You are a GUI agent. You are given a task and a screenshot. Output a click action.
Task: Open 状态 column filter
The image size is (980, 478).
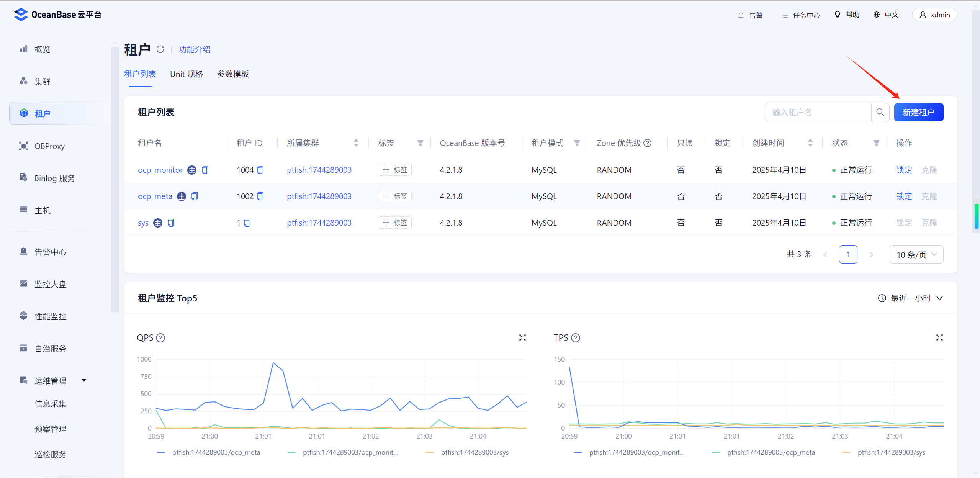tap(876, 143)
